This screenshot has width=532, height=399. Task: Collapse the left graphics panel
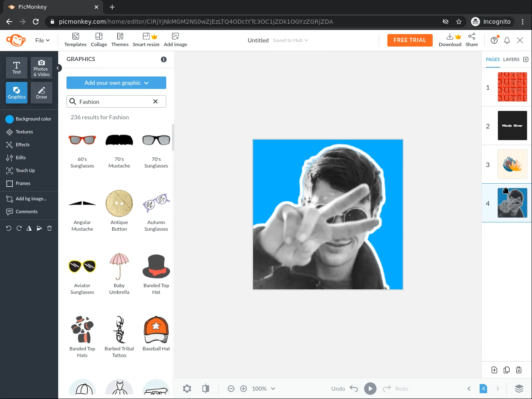[59, 68]
